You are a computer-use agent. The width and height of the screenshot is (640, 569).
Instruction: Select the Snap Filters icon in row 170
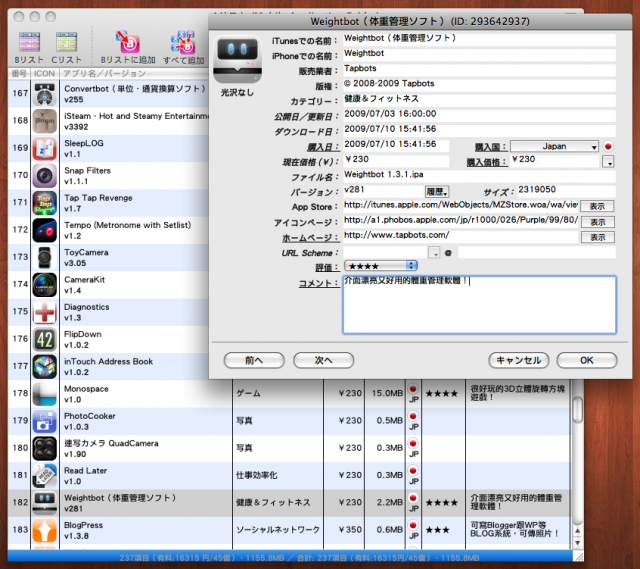44,176
